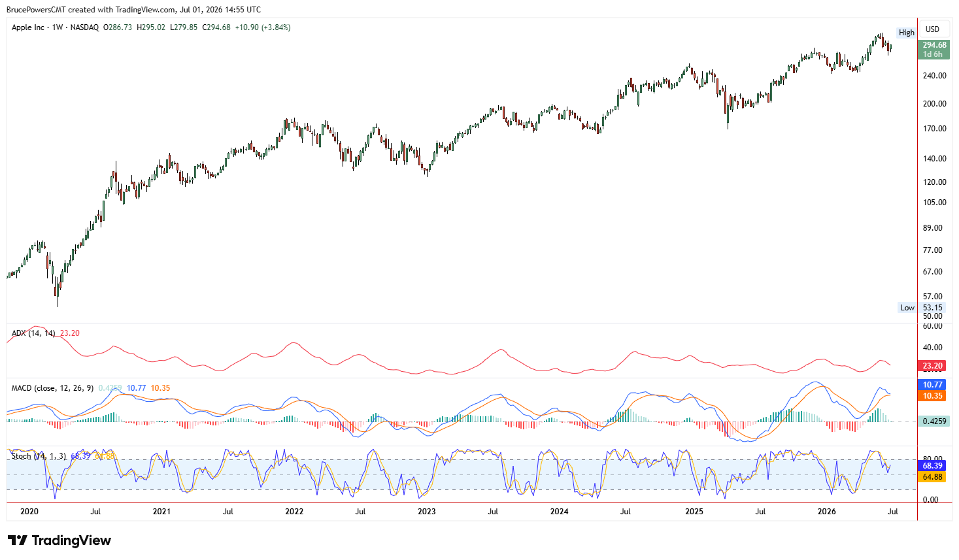Viewport: 959px width, 560px height.
Task: Click the blue 68.39 Stoch axis label
Action: [x=932, y=466]
